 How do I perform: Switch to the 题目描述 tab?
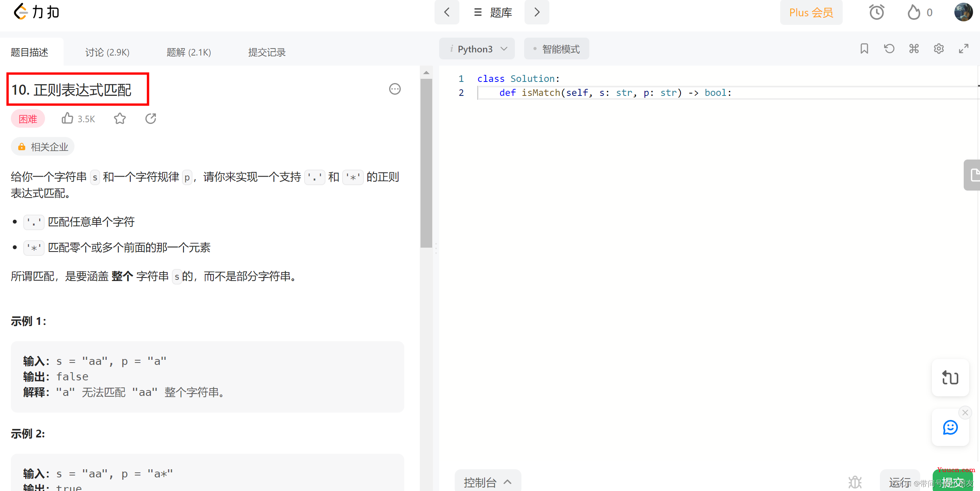tap(29, 52)
